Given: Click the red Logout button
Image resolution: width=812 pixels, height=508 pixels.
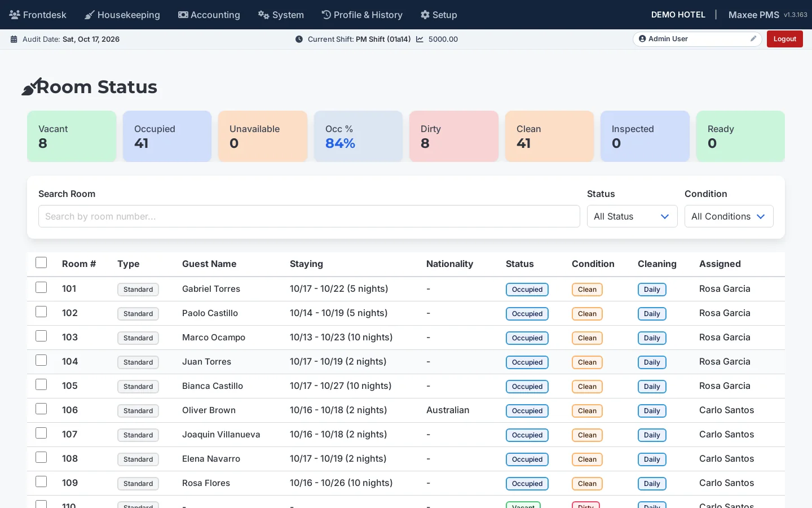Looking at the screenshot, I should coord(784,39).
